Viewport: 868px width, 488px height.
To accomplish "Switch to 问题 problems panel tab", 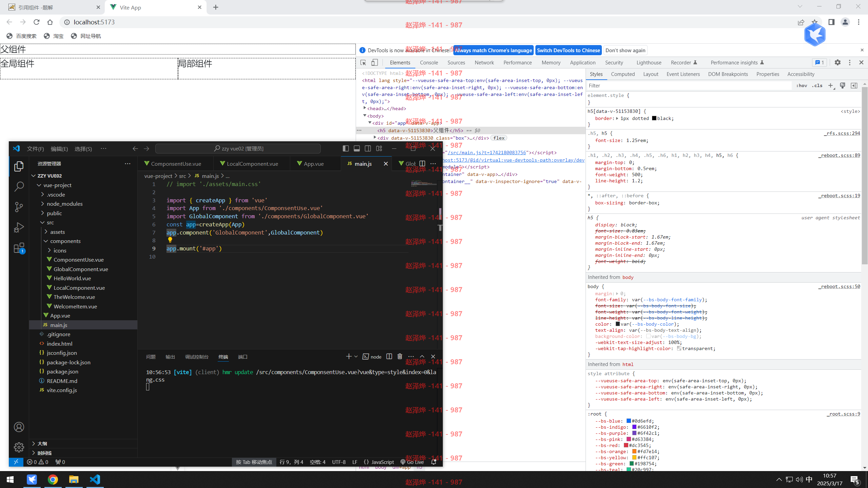I will point(151,357).
